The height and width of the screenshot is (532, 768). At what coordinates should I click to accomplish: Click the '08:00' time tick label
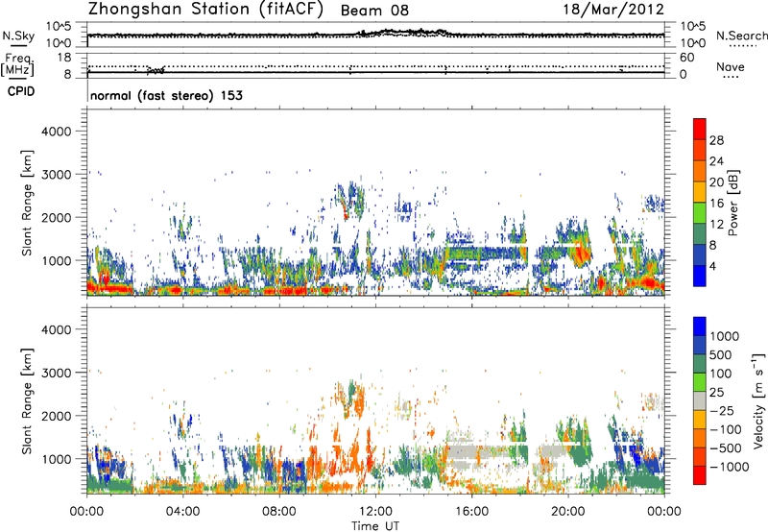click(278, 512)
